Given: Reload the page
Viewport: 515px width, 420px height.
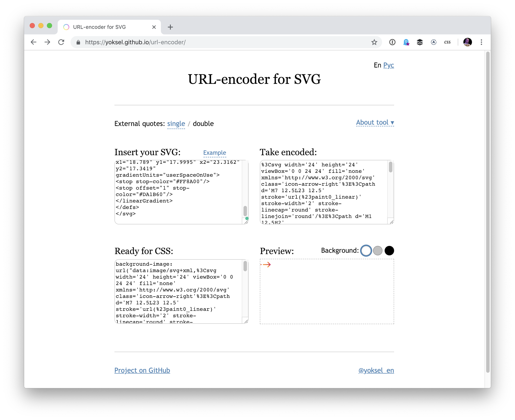Looking at the screenshot, I should (61, 42).
